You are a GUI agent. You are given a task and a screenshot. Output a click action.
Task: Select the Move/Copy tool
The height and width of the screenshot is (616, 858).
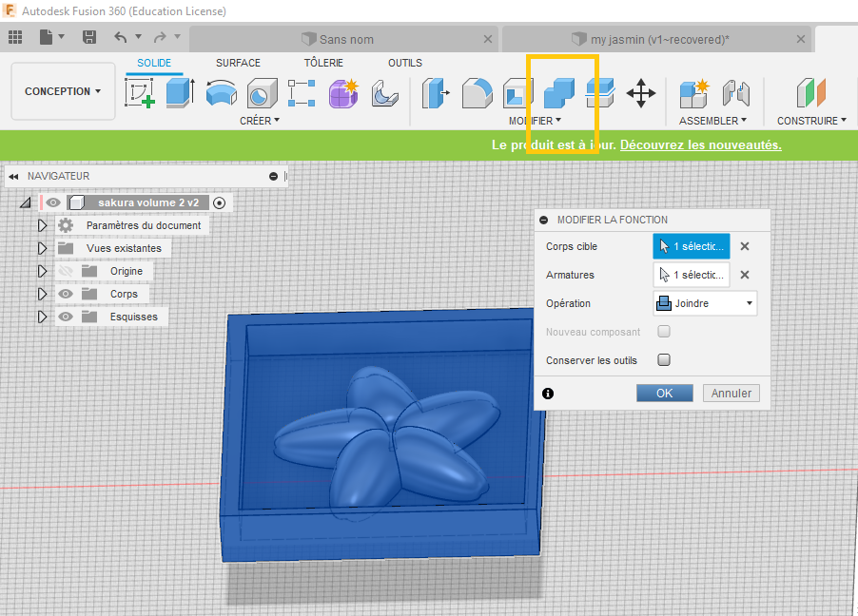641,92
